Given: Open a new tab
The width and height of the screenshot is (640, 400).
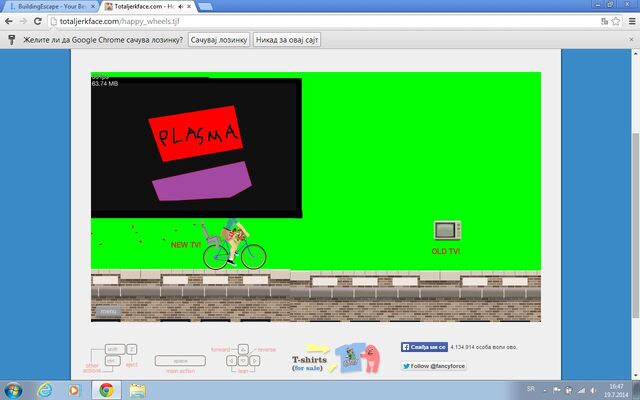Looking at the screenshot, I should [x=205, y=7].
